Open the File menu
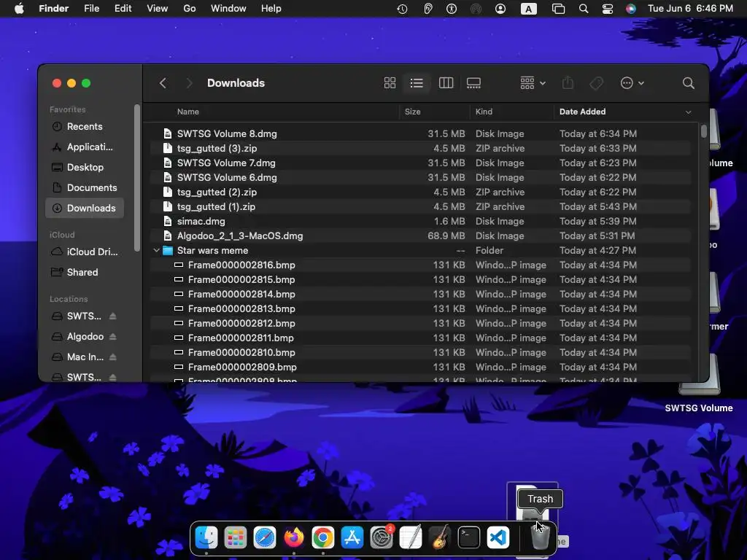Viewport: 747px width, 560px height. (91, 9)
